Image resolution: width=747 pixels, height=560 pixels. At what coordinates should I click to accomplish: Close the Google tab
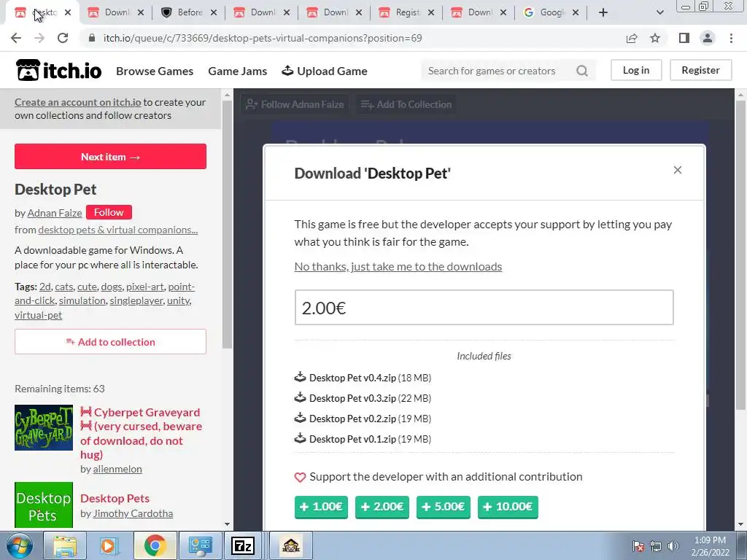pyautogui.click(x=576, y=12)
